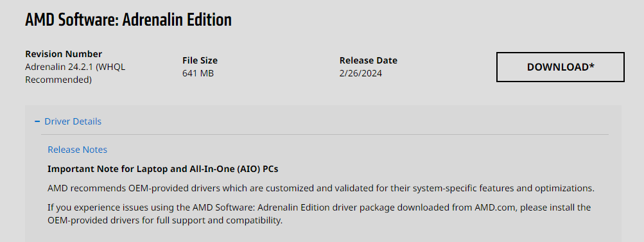Click the '(WHQL' text in the revision value
This screenshot has height=242, width=644.
tap(110, 67)
